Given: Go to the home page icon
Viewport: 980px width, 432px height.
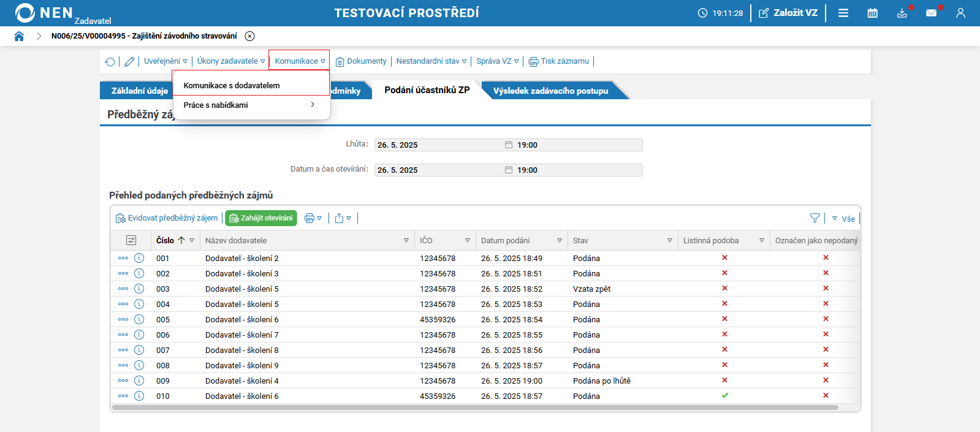Looking at the screenshot, I should tap(19, 36).
